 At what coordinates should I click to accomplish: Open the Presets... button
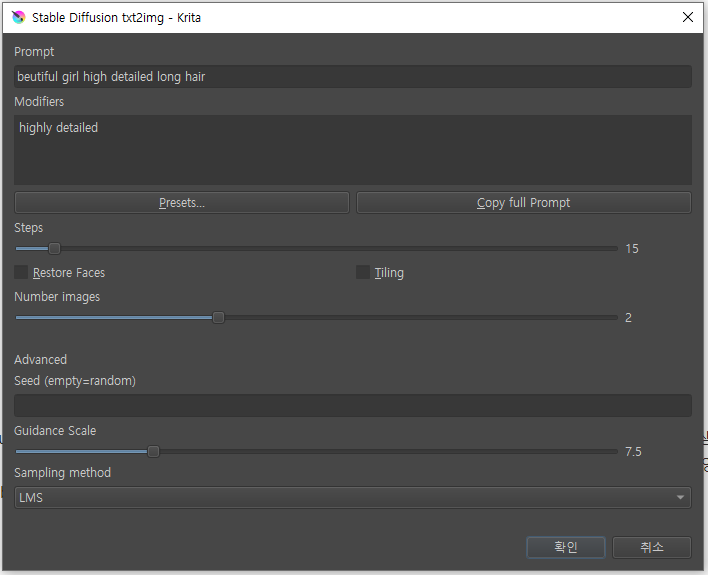(182, 202)
